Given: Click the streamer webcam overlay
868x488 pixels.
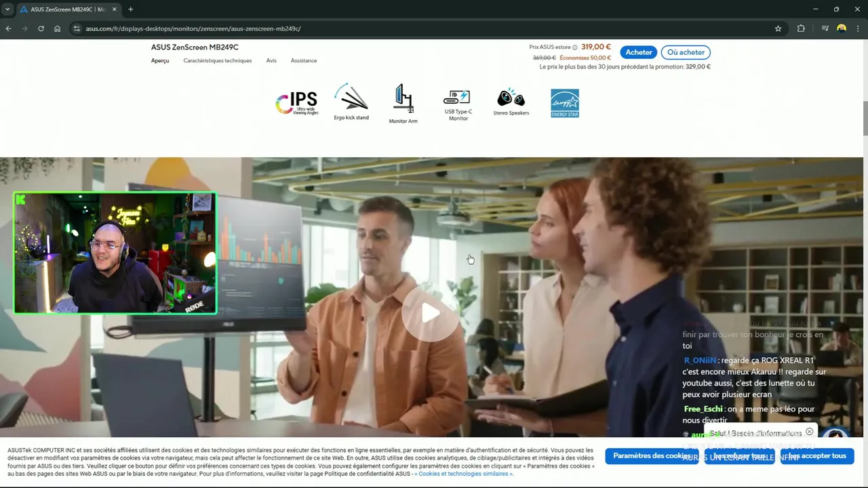Looking at the screenshot, I should tap(115, 253).
